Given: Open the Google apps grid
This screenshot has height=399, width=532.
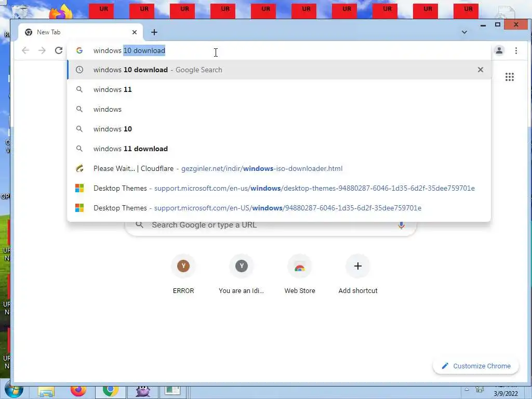Looking at the screenshot, I should point(510,77).
